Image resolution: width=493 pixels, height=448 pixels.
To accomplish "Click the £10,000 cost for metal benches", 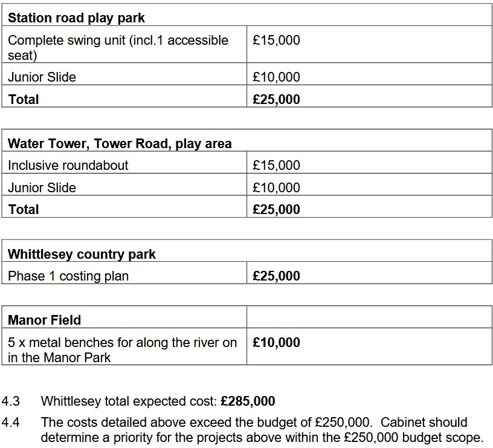I will click(x=276, y=342).
